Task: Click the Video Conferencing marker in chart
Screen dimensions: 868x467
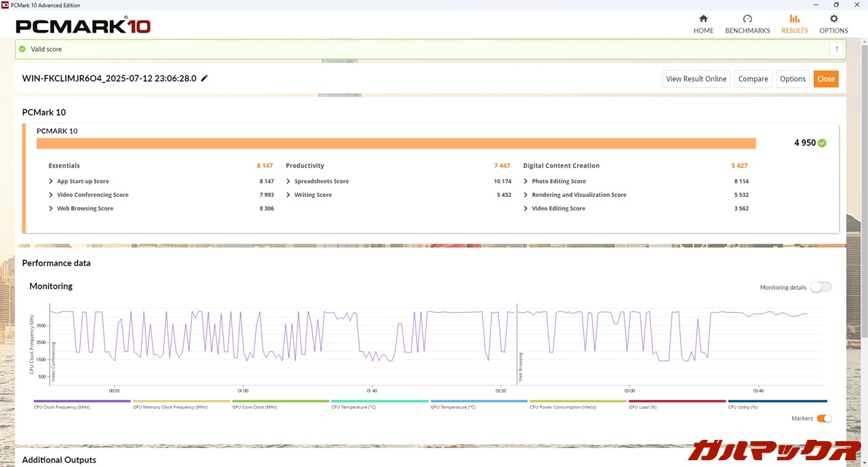Action: coord(54,361)
